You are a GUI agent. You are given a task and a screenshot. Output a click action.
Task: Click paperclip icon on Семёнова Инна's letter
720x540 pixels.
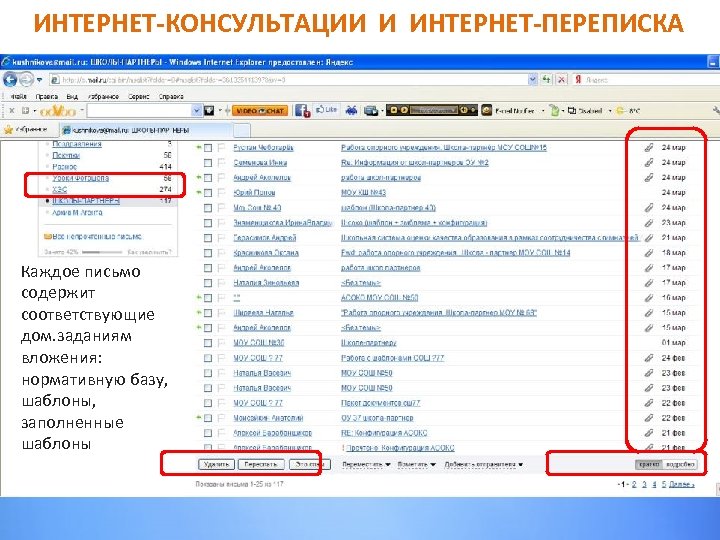648,163
